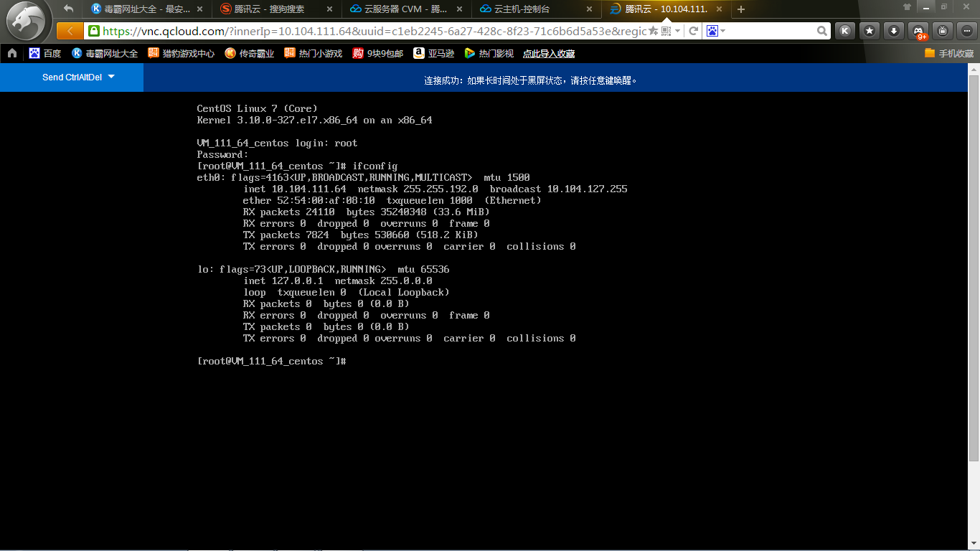The height and width of the screenshot is (551, 980).
Task: Click the 'VM_111_64_centos login: root' line
Action: [x=277, y=143]
